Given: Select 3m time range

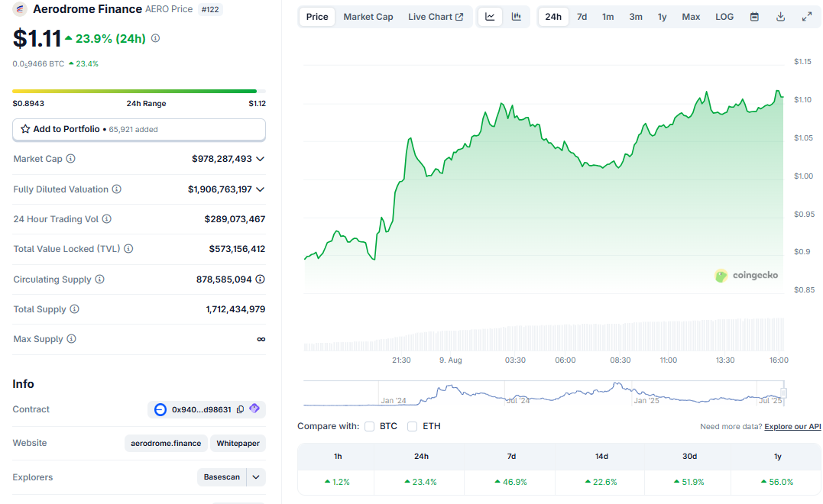Looking at the screenshot, I should [x=636, y=17].
